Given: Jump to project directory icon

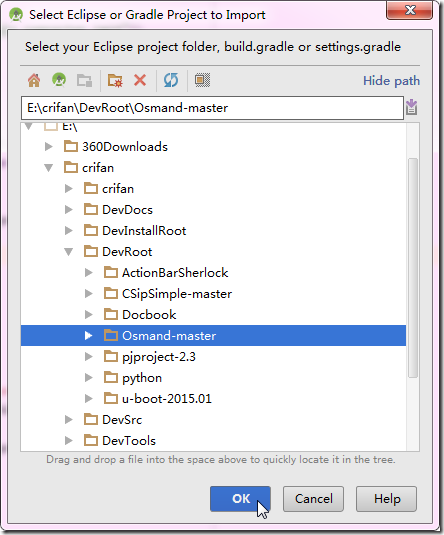Looking at the screenshot, I should (x=59, y=81).
